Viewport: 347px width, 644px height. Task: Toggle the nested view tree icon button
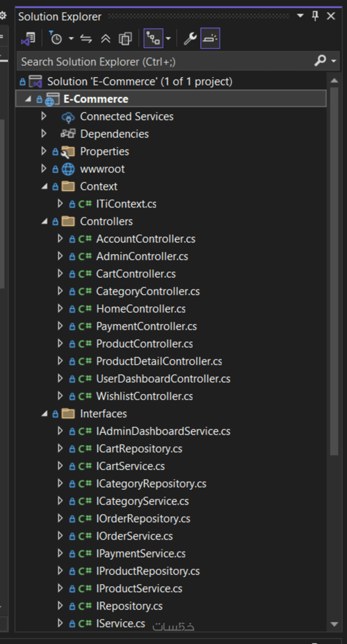pyautogui.click(x=153, y=39)
